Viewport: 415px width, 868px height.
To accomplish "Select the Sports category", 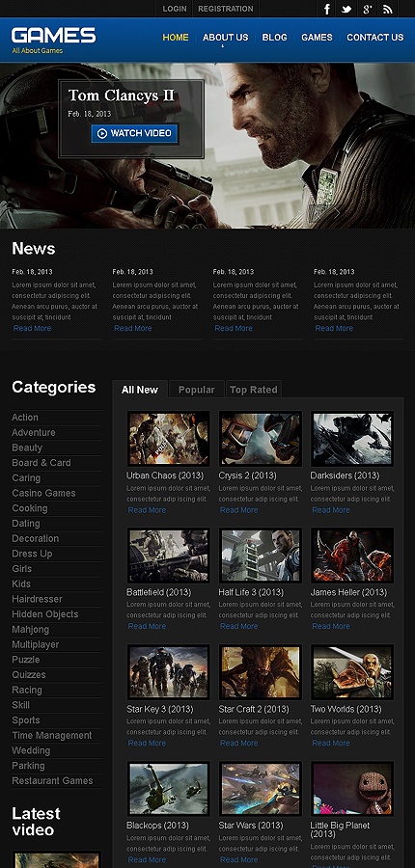I will tap(26, 720).
